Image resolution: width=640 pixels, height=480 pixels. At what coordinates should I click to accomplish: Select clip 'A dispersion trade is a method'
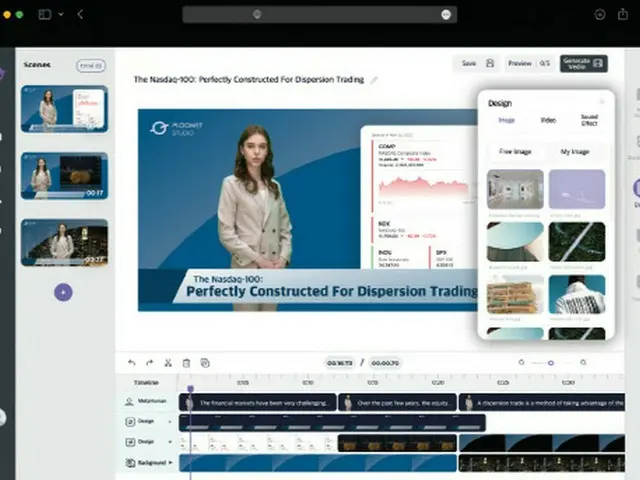[542, 402]
